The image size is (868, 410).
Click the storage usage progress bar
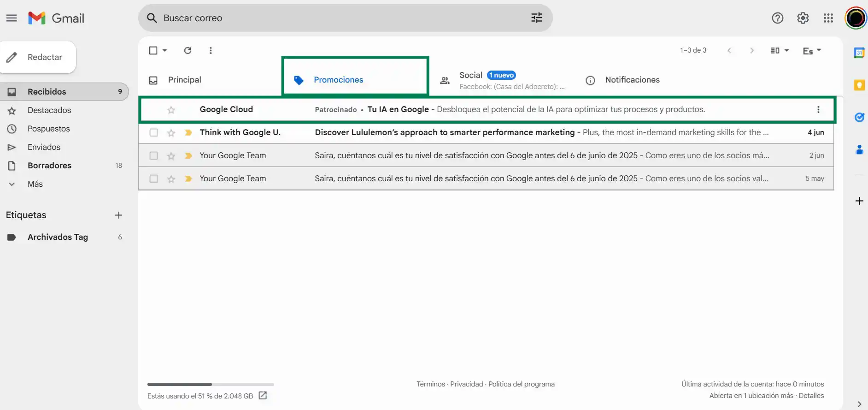(211, 384)
